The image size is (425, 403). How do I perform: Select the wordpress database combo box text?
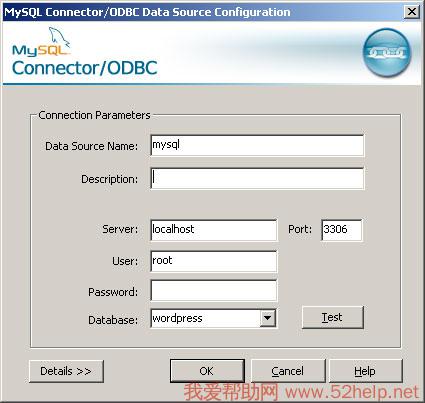tap(177, 318)
